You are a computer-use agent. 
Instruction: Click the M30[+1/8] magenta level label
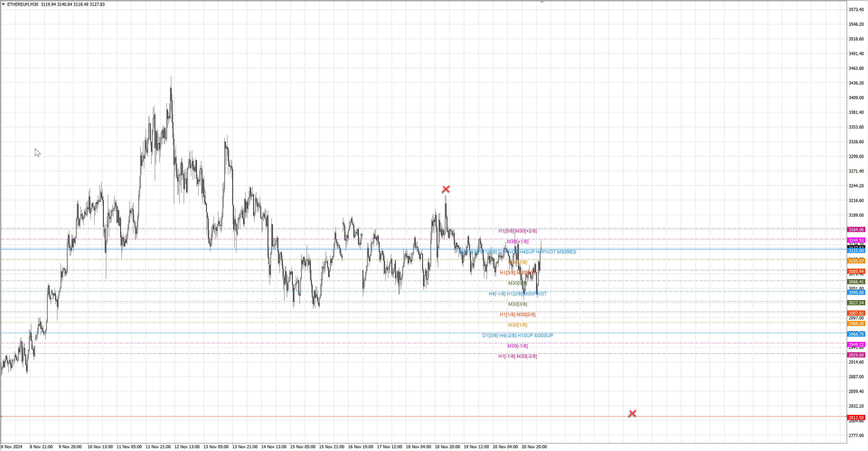pyautogui.click(x=518, y=242)
